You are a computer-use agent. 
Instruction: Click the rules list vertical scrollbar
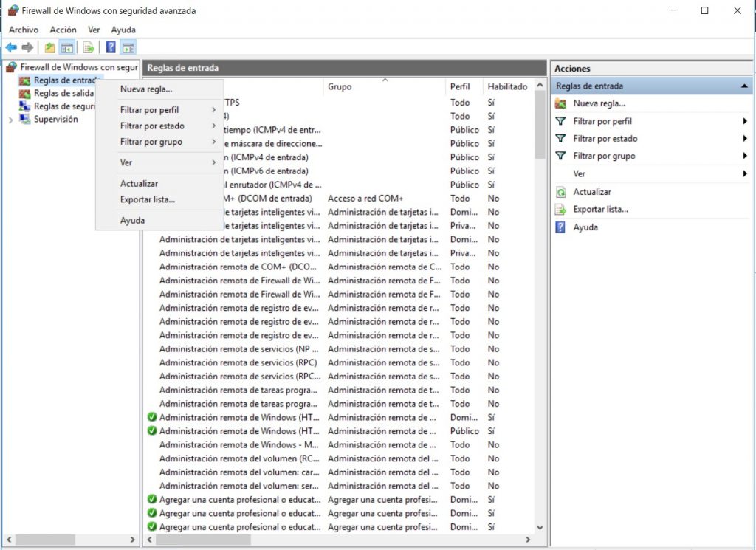pos(540,295)
